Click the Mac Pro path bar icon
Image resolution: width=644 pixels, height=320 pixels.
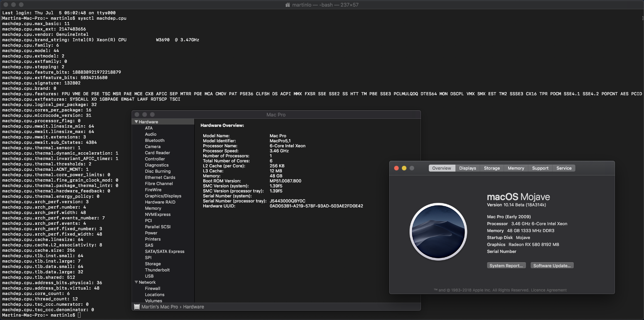(x=137, y=307)
